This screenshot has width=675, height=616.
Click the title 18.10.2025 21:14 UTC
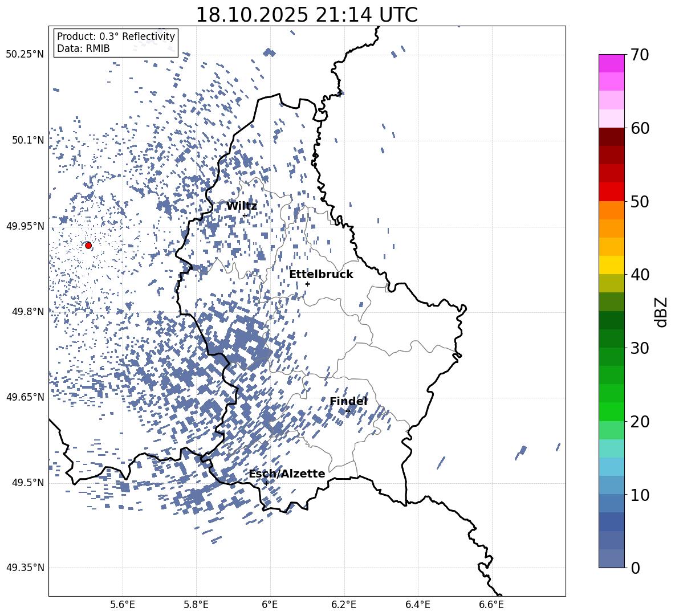tap(307, 15)
